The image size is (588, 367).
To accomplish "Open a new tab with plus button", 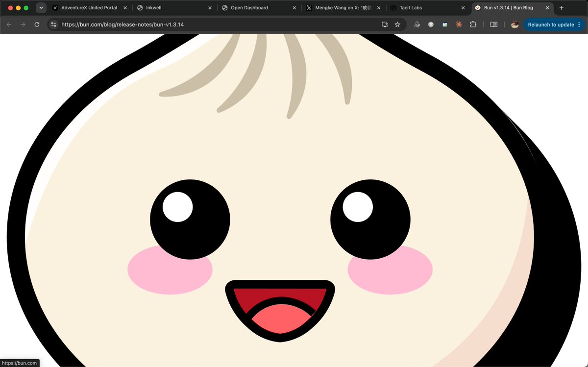I will (562, 8).
